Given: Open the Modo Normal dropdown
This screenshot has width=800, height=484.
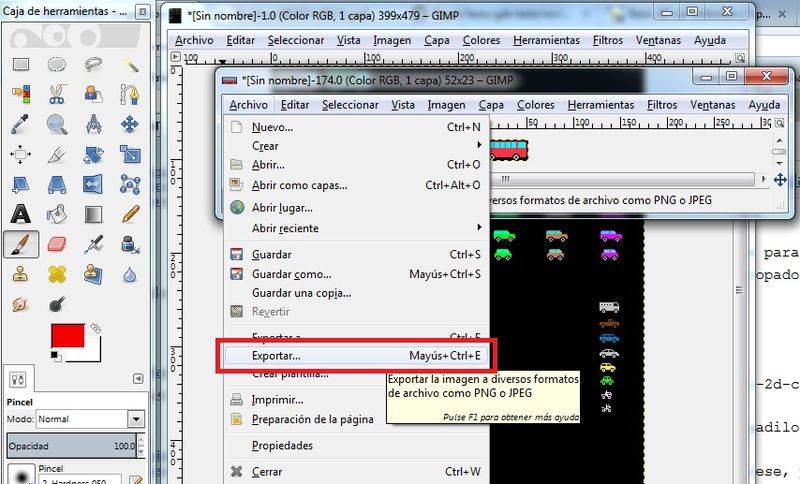Looking at the screenshot, I should click(x=90, y=419).
